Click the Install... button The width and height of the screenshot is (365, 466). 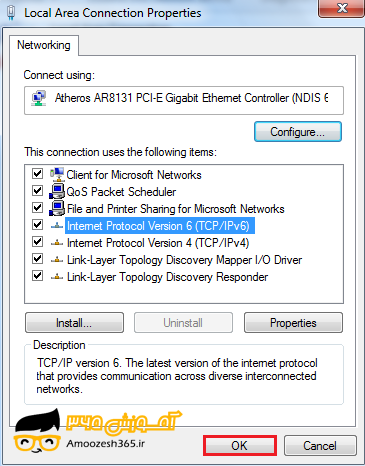[x=74, y=322]
